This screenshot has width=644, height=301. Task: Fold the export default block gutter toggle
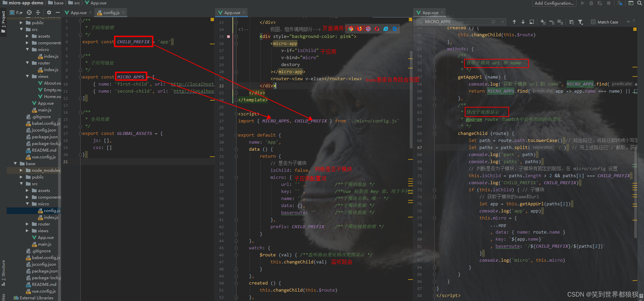236,135
